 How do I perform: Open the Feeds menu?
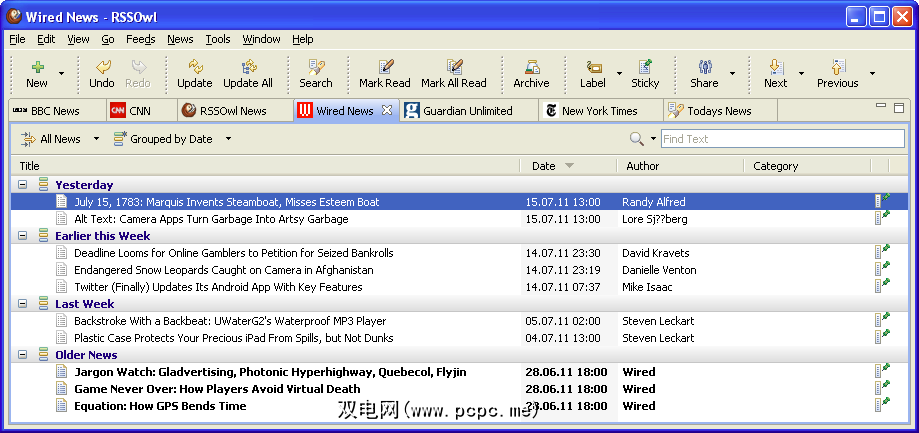tap(140, 39)
